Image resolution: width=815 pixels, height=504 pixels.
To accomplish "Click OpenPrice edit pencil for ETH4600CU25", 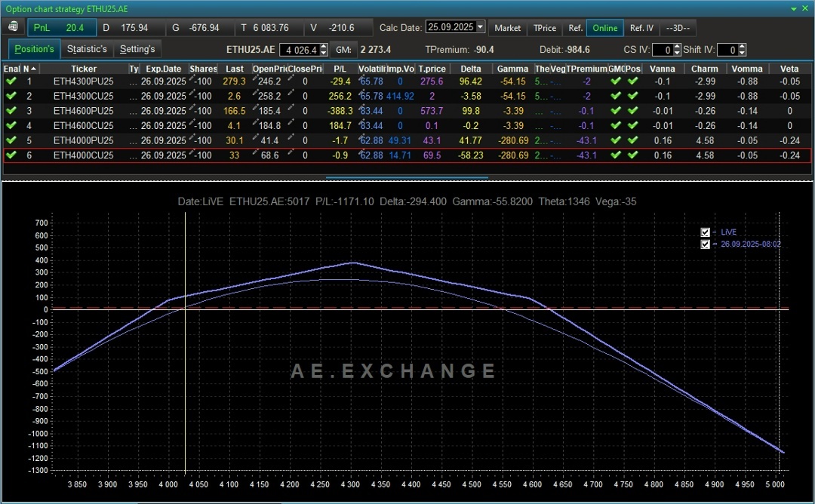I will point(255,123).
